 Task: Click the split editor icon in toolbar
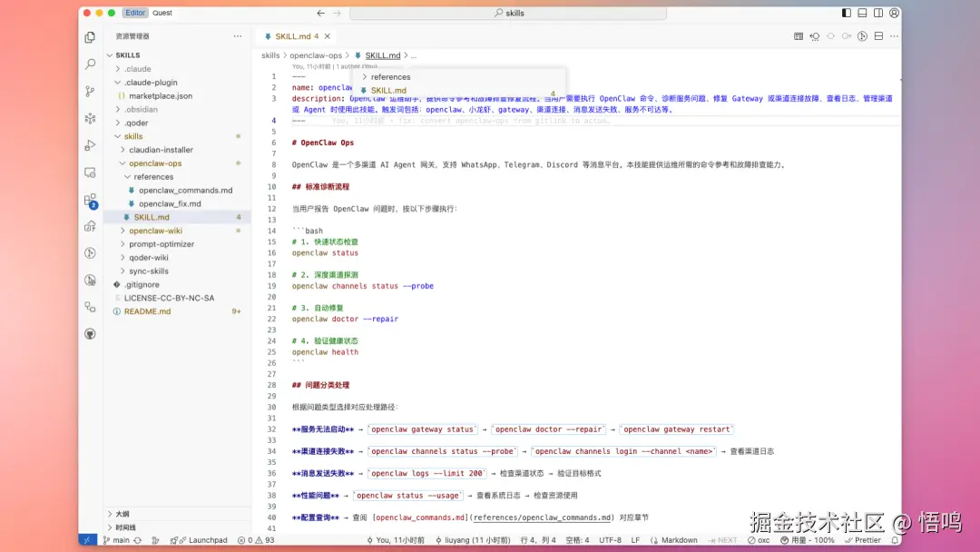point(878,36)
